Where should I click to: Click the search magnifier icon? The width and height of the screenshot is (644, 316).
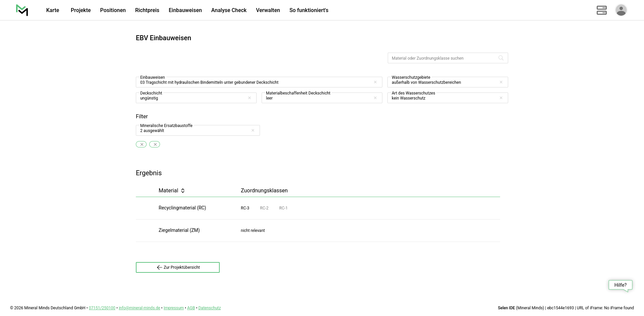point(501,58)
